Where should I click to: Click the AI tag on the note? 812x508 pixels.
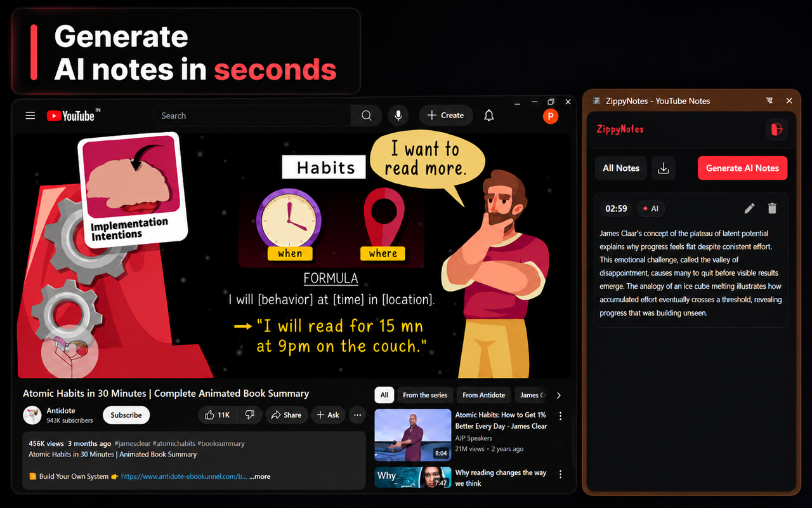tap(651, 208)
